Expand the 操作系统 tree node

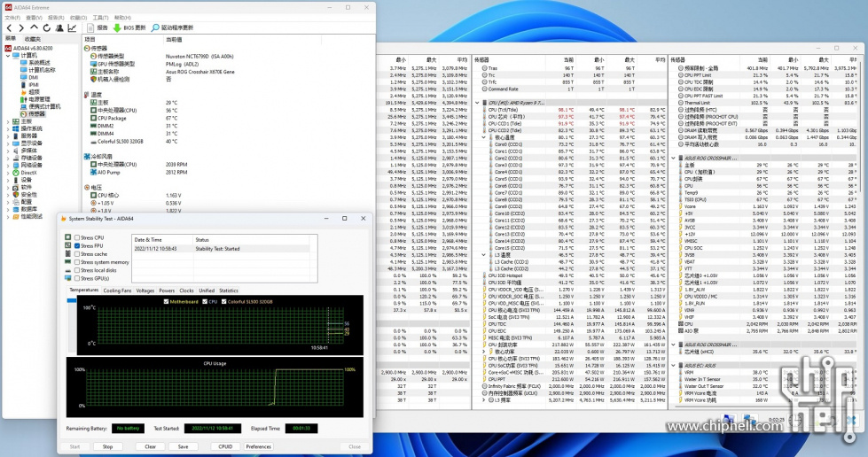click(x=8, y=128)
